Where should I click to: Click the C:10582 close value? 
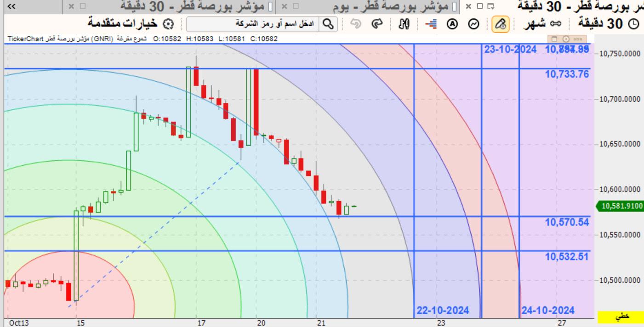[x=264, y=39]
